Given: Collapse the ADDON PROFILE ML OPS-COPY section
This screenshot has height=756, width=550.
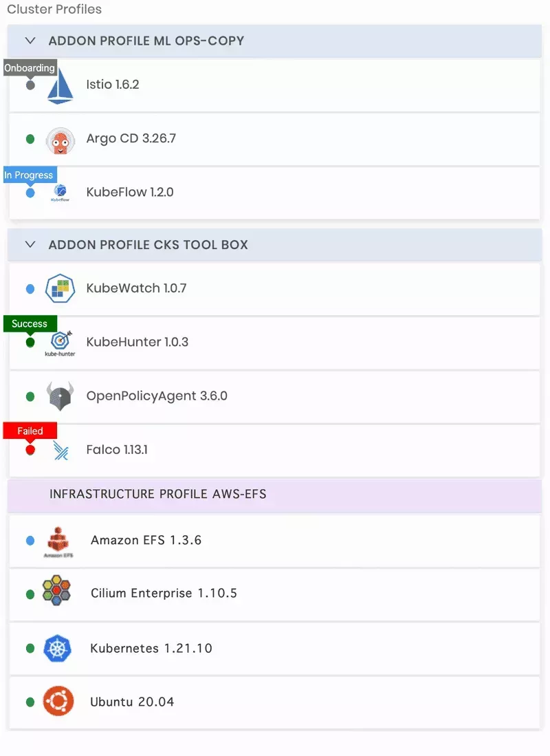Looking at the screenshot, I should tap(30, 41).
